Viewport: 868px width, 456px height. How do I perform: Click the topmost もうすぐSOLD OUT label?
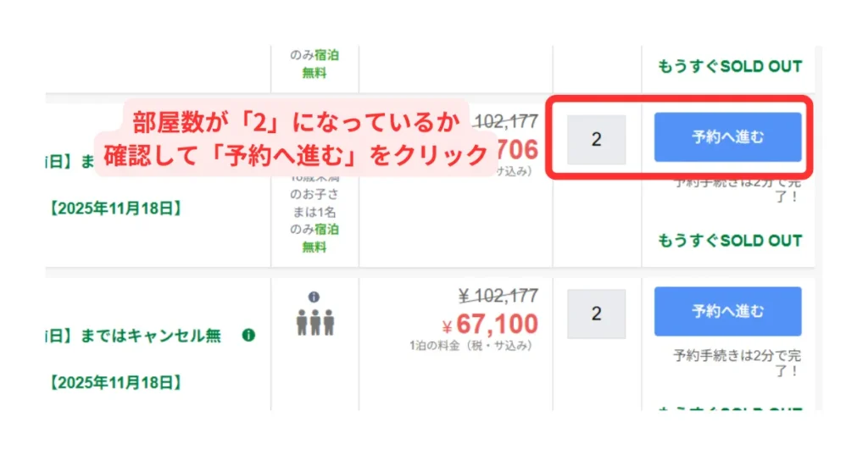pyautogui.click(x=729, y=66)
